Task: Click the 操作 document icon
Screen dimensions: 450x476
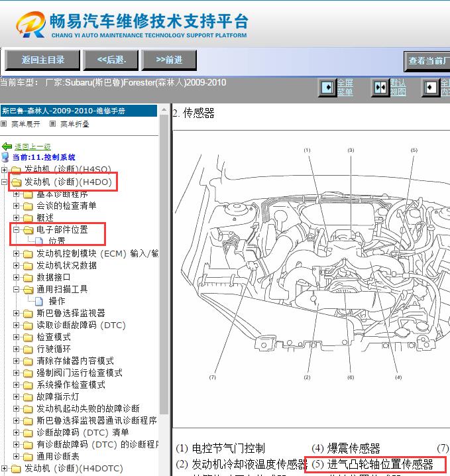Action: pos(39,301)
